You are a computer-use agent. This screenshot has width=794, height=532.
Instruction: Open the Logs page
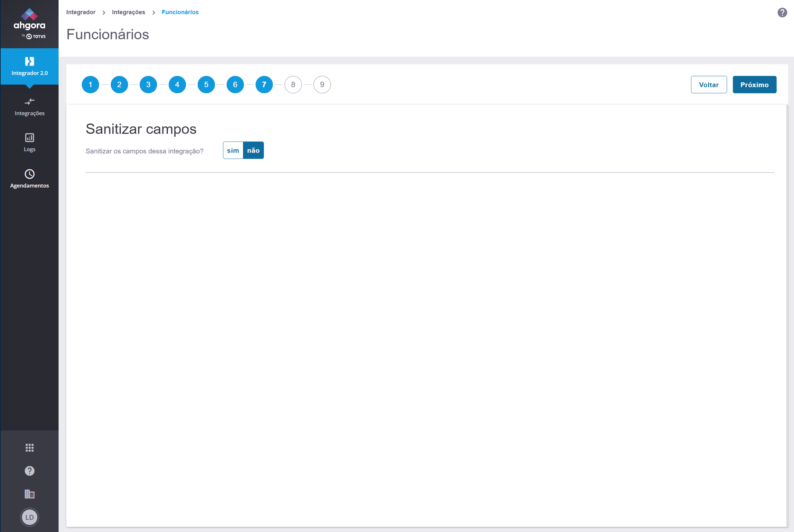30,142
